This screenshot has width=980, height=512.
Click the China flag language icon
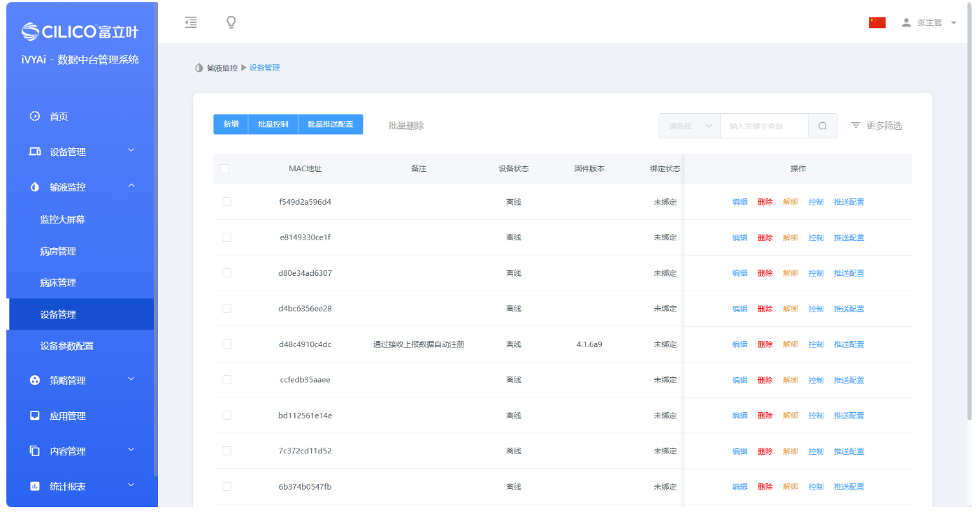877,22
